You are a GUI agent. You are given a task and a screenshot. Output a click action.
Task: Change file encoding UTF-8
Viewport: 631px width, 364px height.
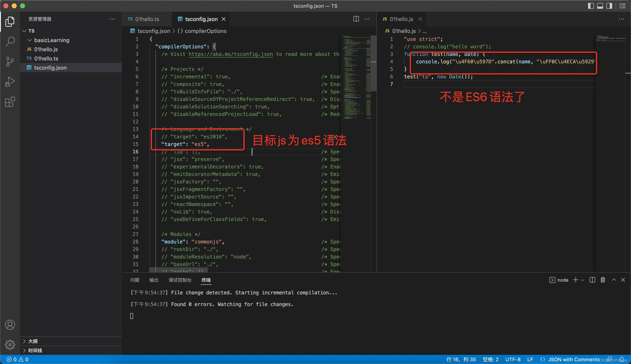coord(513,359)
